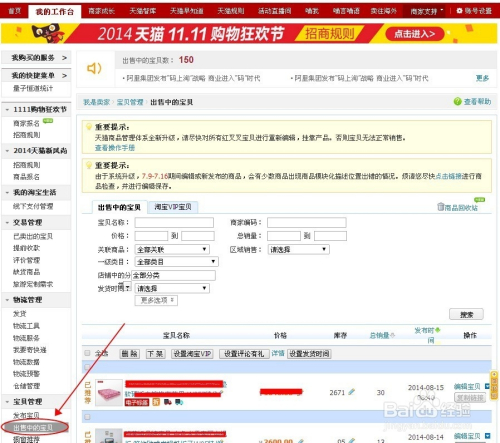Open the 查看操作手册 link
Image resolution: width=500 pixels, height=443 pixels.
[x=115, y=147]
